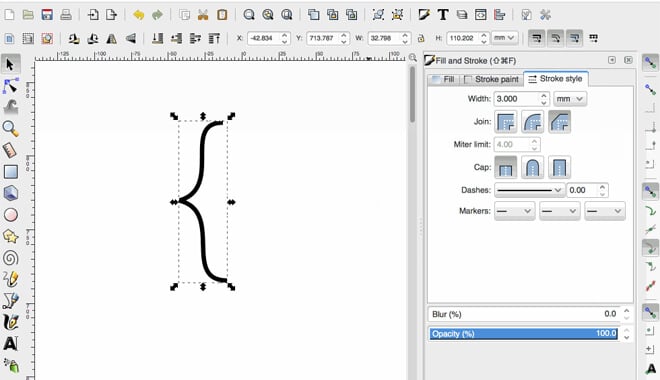Open an existing file via folder icon
This screenshot has height=380, width=660.
pos(28,15)
